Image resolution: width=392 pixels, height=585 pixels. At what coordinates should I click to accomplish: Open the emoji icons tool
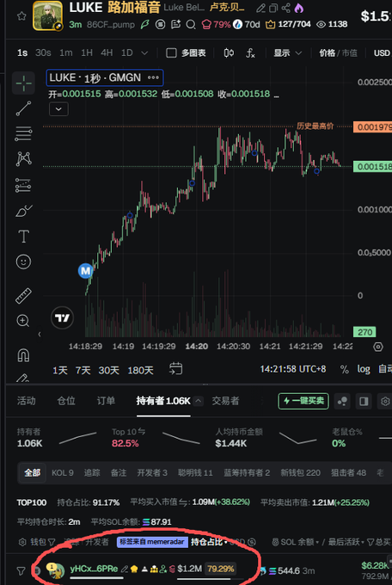point(23,262)
